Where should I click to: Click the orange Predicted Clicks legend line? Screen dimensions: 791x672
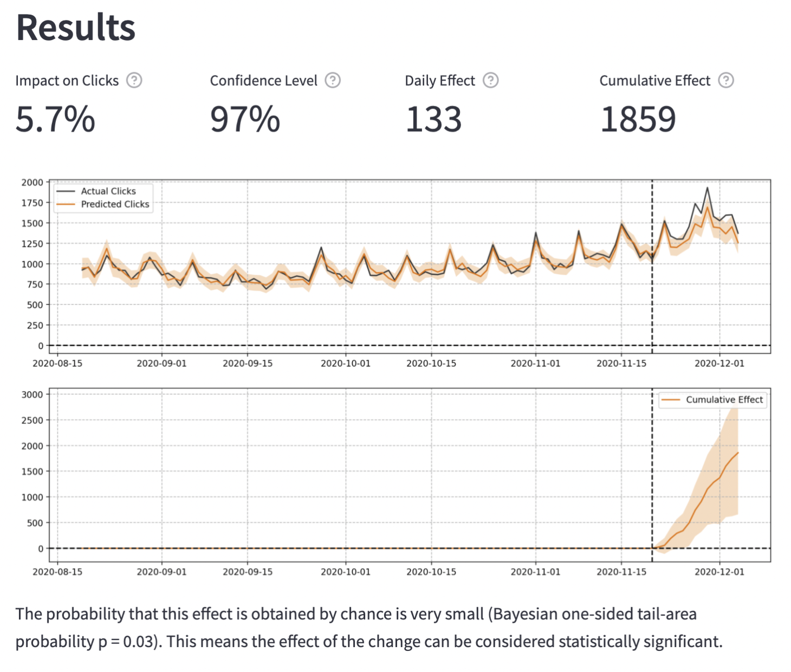[66, 204]
